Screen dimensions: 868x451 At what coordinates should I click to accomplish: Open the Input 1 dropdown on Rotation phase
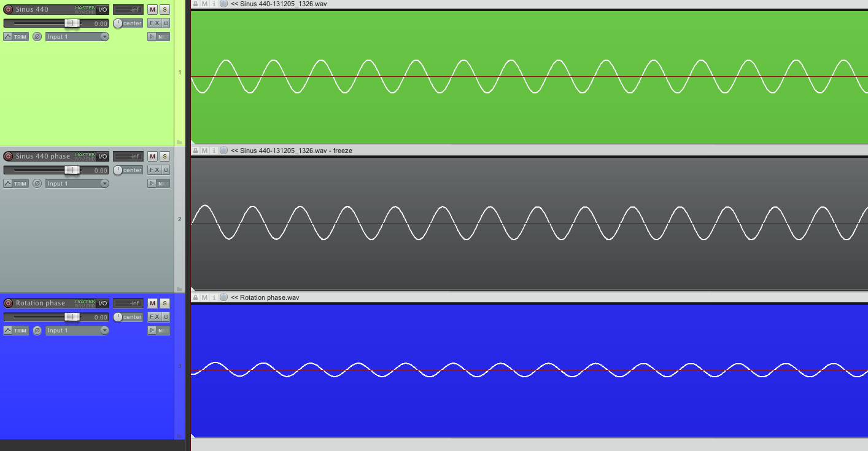click(77, 331)
